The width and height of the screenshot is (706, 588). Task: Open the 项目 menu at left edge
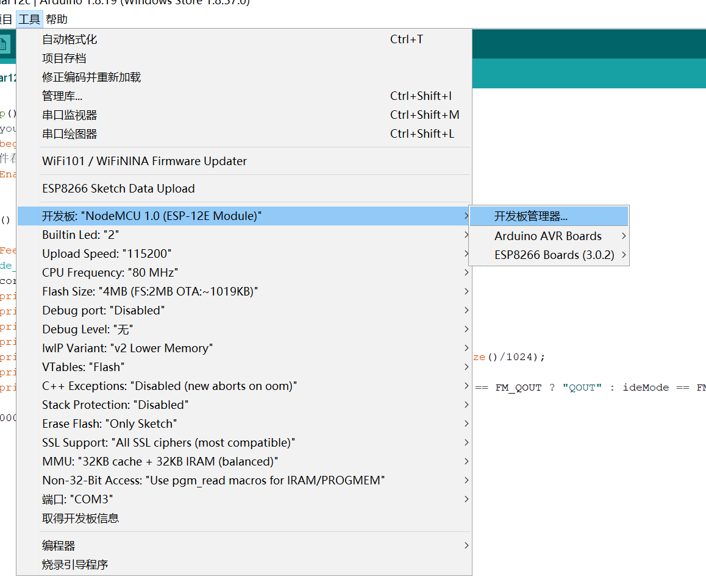pos(6,19)
